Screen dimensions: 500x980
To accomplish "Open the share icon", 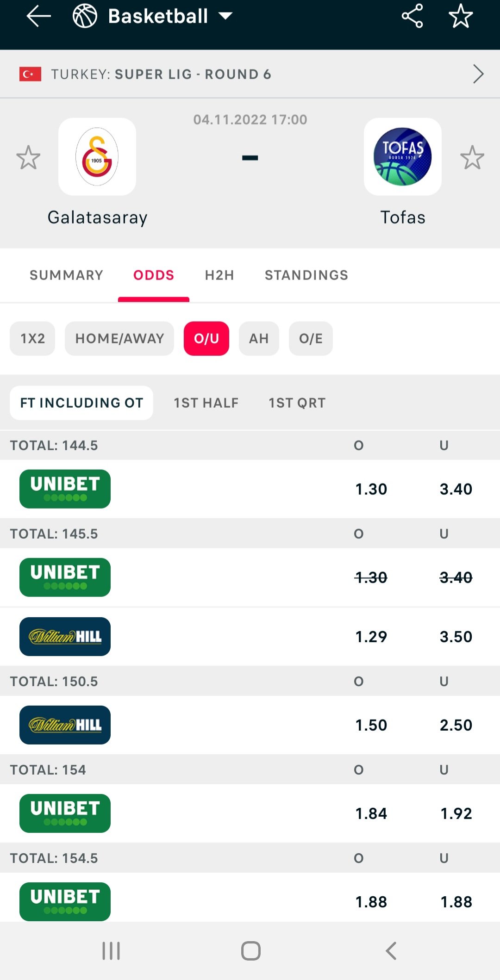I will click(412, 16).
